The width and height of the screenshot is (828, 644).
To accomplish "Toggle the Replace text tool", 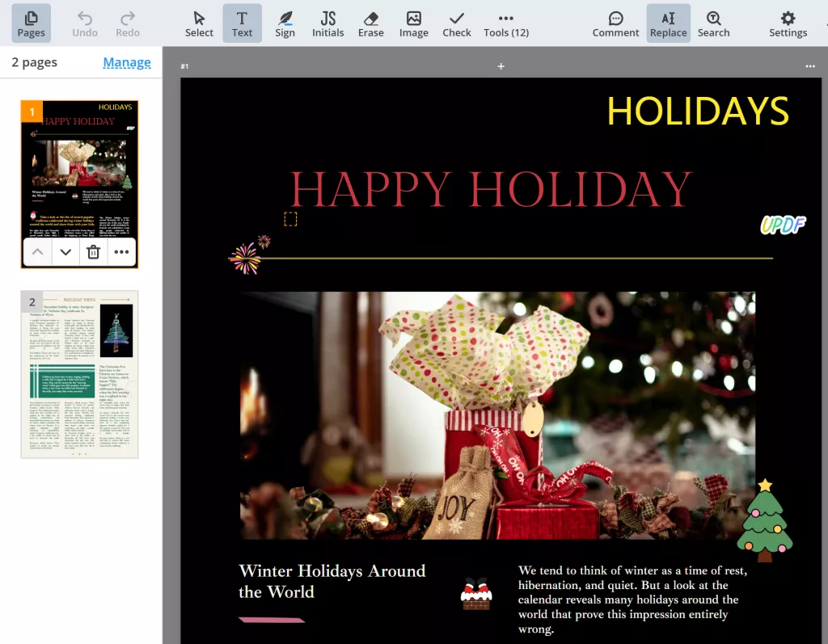I will click(668, 23).
